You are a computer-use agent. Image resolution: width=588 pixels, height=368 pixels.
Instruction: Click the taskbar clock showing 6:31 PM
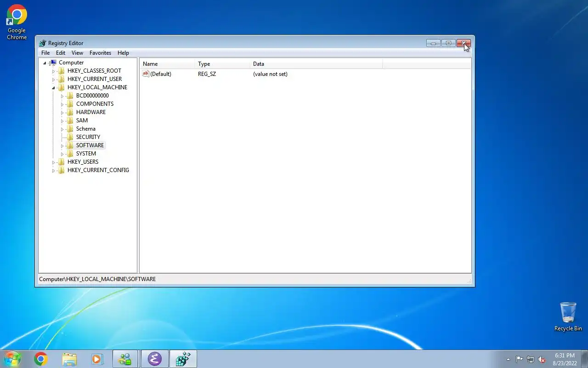click(x=565, y=359)
